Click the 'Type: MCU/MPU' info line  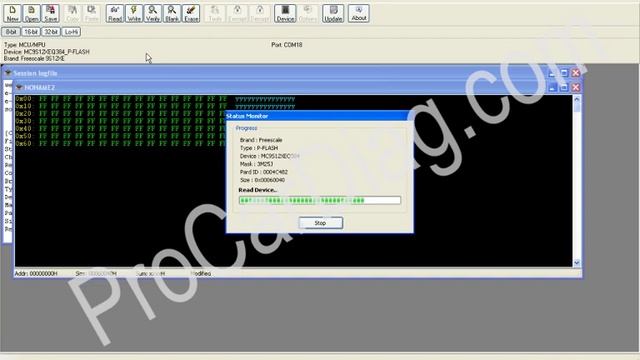[25, 45]
